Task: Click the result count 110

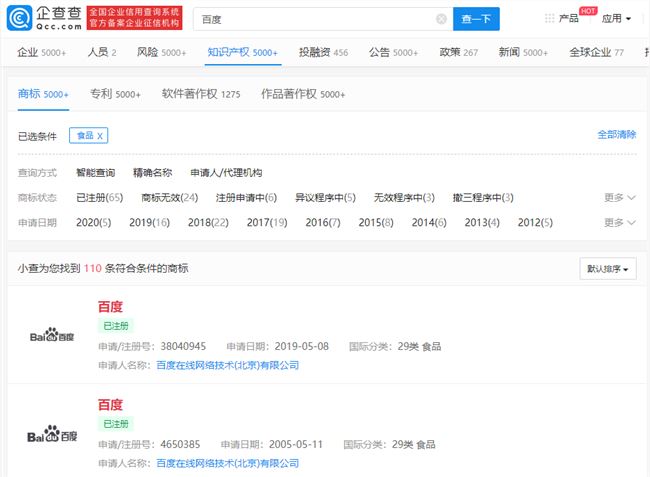Action: [92, 268]
